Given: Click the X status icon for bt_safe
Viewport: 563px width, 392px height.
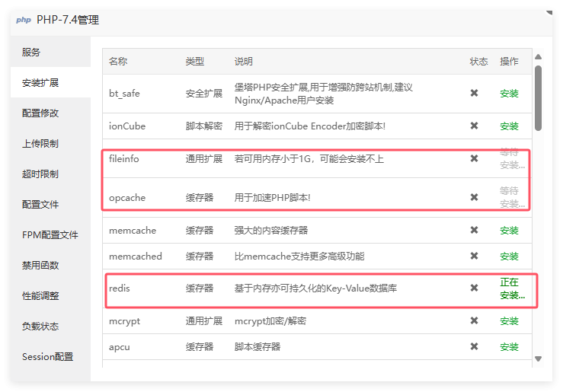Looking at the screenshot, I should (x=474, y=93).
